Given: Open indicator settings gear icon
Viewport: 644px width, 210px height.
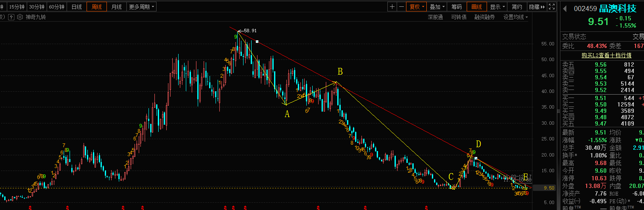Looking at the screenshot, I should coord(20,17).
